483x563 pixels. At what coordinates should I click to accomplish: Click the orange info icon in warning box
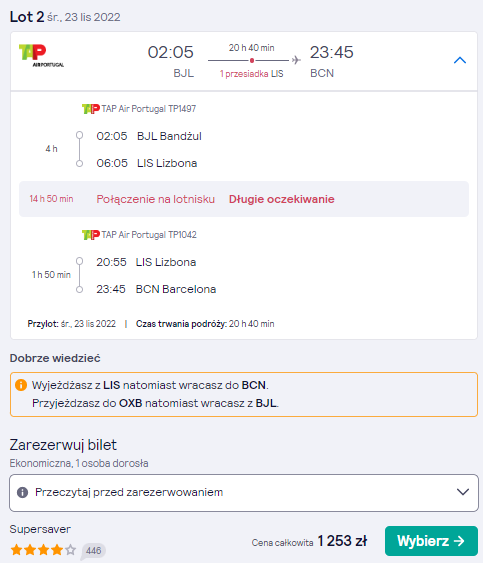21,385
